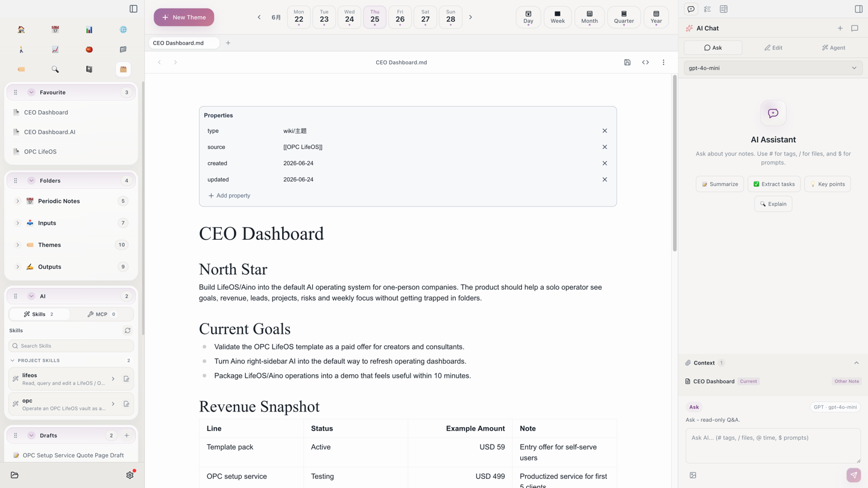Create a New Theme
Viewport: 868px width, 488px height.
[184, 17]
